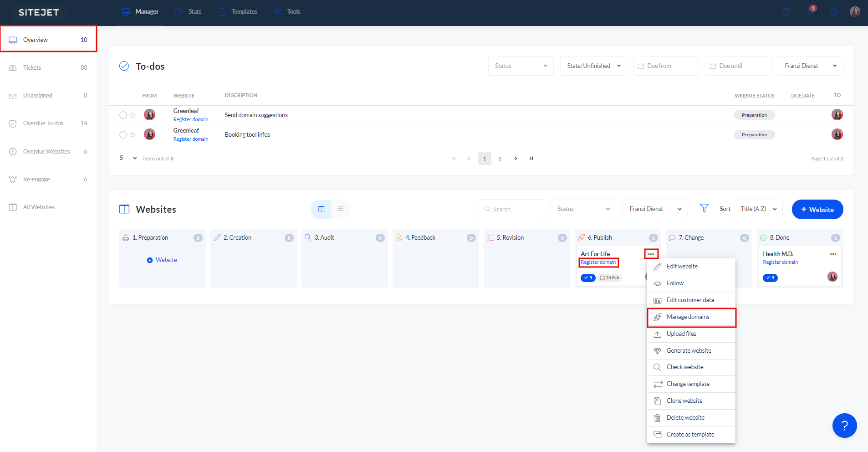Go to page 2 of to-dos
Image resolution: width=868 pixels, height=452 pixels.
point(500,159)
